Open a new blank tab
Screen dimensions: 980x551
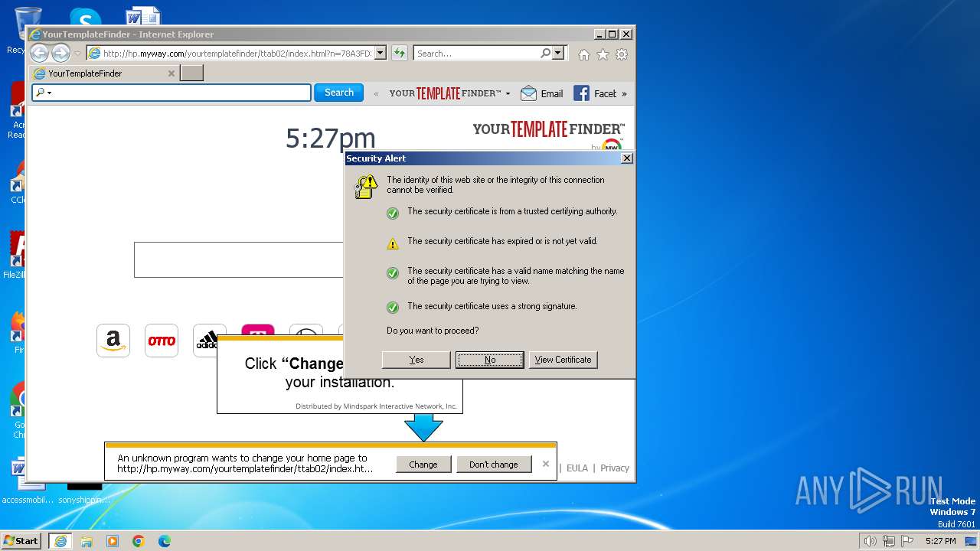pos(191,73)
